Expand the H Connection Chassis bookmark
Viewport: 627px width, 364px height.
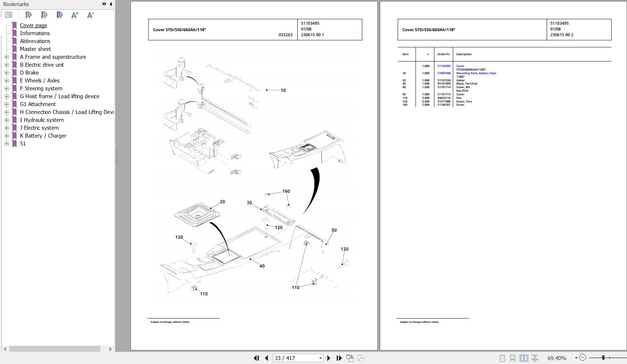6,112
